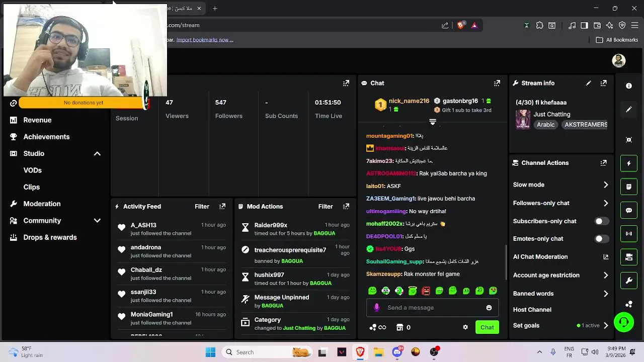Screen dimensions: 644x362
Task: Toggle Subscribers-only chat switch
Action: click(x=601, y=221)
